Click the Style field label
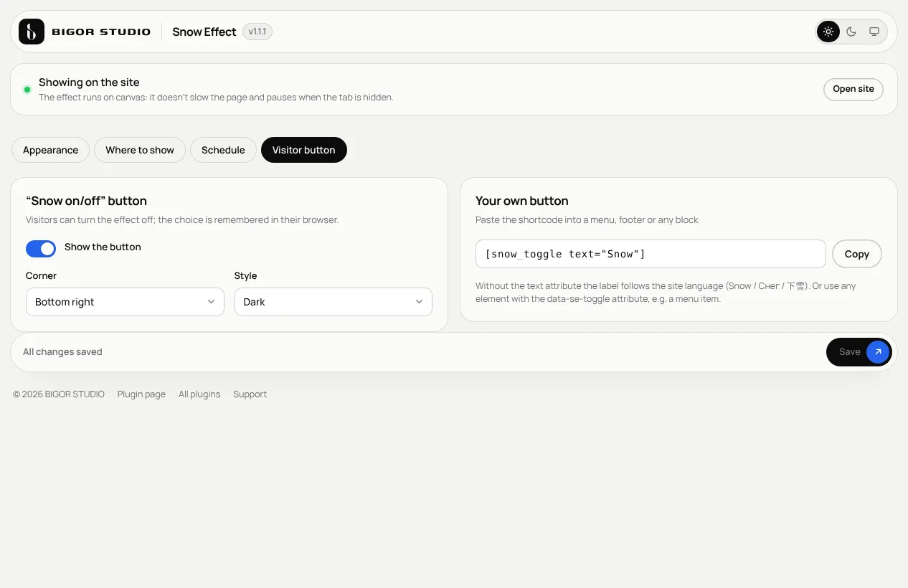Screen dimensions: 908x588 (x=245, y=275)
